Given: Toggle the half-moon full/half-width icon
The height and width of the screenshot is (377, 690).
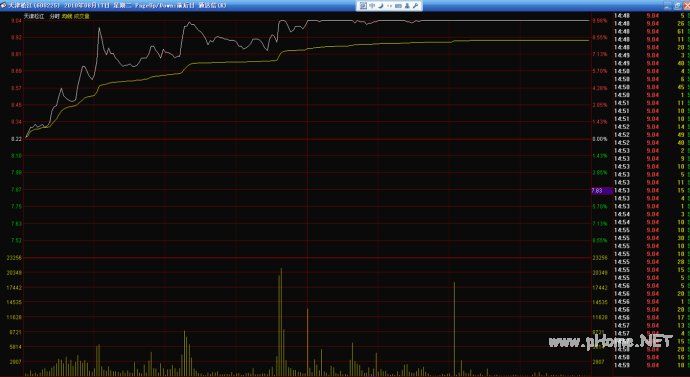Looking at the screenshot, I should [x=381, y=6].
